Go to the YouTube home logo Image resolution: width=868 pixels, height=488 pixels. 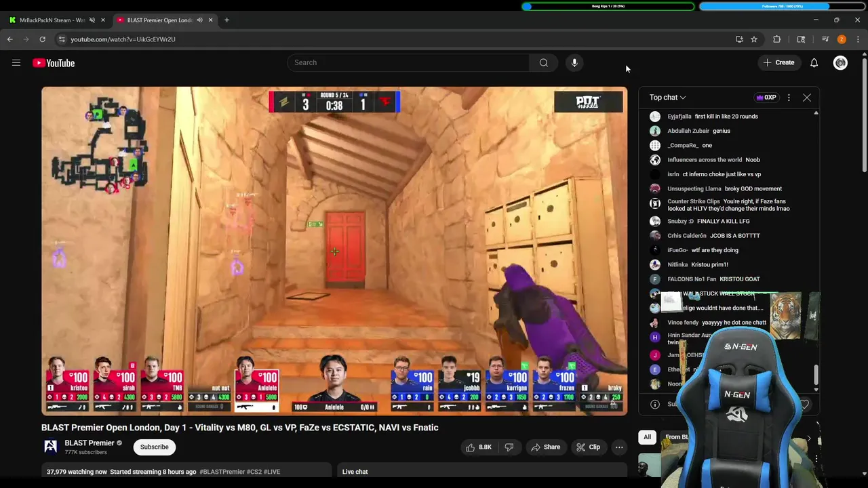54,63
